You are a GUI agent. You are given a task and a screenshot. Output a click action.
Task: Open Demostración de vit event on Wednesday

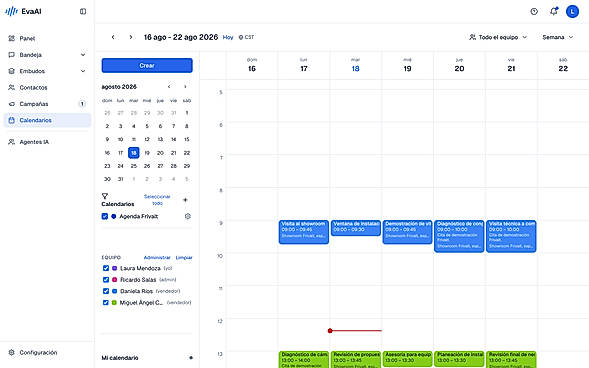407,232
